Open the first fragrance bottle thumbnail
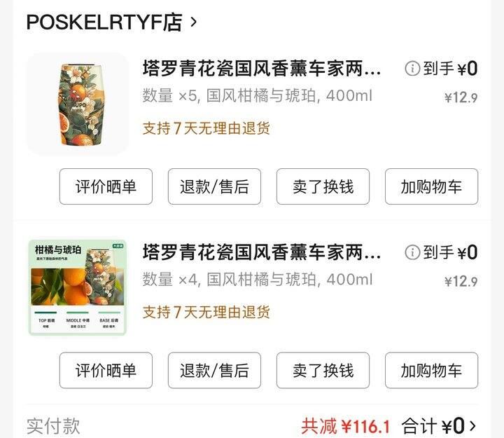Viewport: 504px width, 438px height. pos(78,104)
